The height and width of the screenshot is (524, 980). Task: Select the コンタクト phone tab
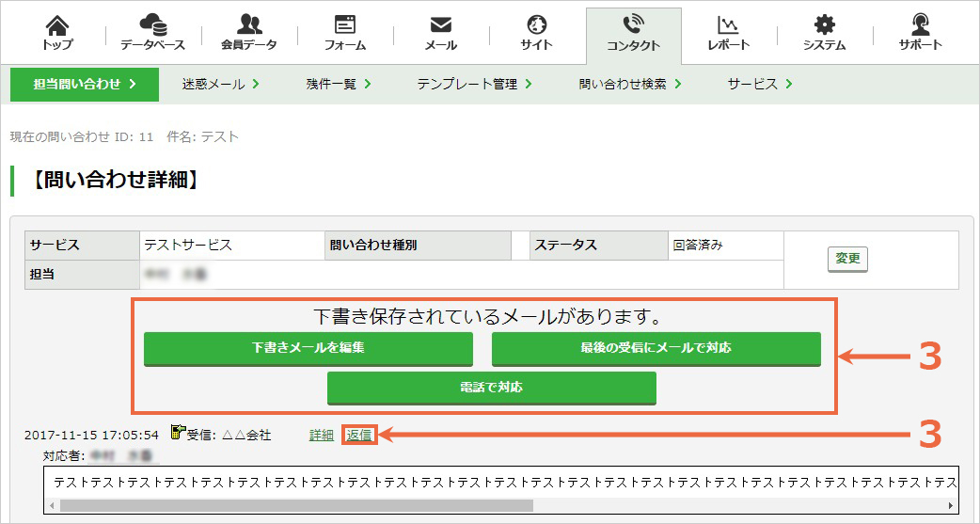pyautogui.click(x=633, y=36)
